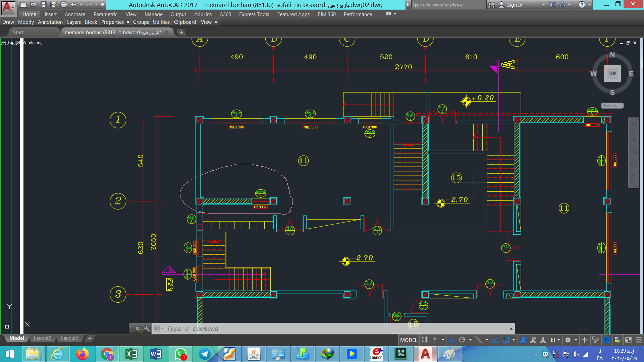Open the Express Tools ribbon tab
Viewport: 644px width, 362px height.
(254, 14)
